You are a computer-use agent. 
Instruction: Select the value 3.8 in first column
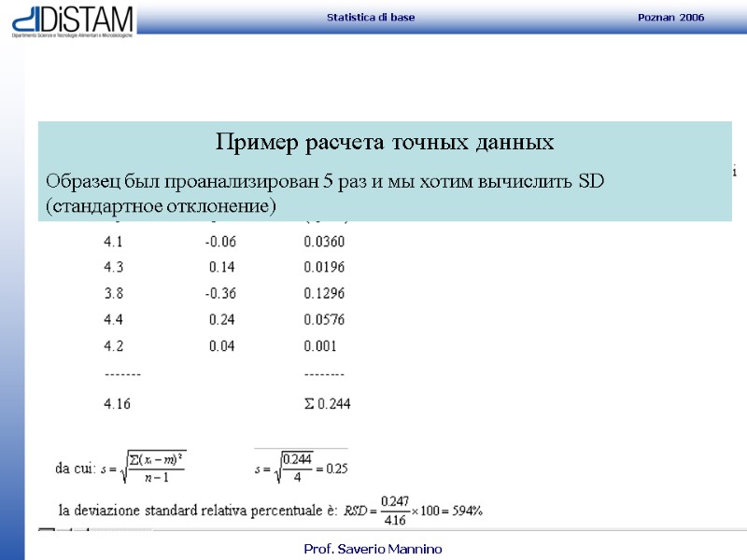[113, 293]
